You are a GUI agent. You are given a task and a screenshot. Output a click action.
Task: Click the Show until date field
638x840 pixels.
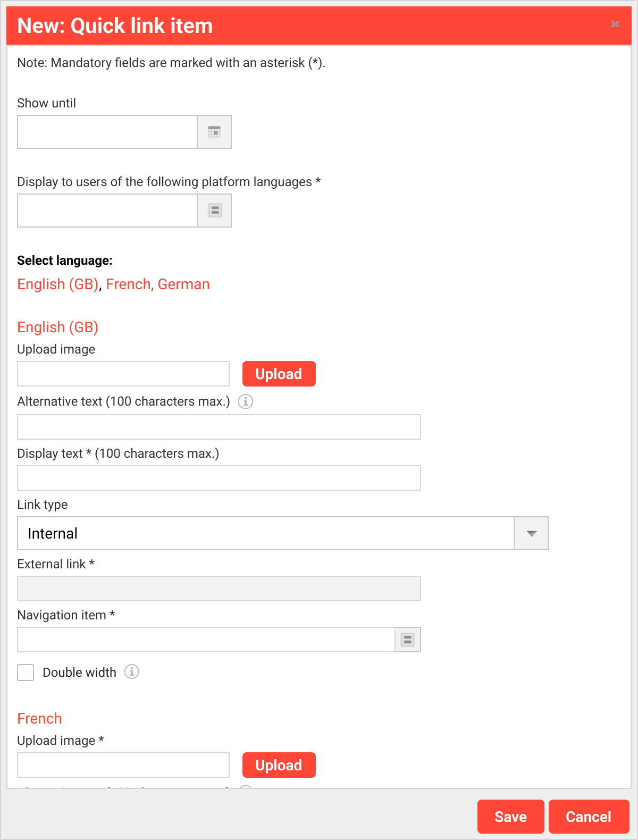tap(106, 132)
